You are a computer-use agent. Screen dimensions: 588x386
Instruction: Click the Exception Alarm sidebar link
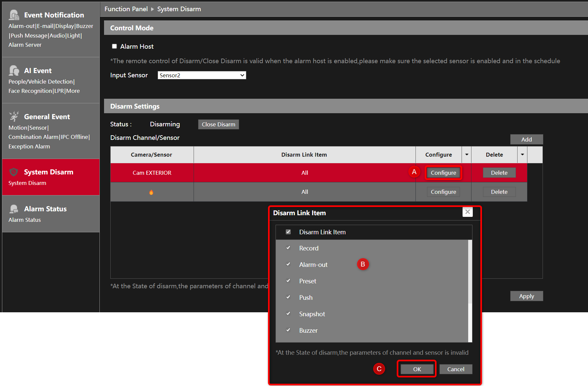tap(29, 146)
